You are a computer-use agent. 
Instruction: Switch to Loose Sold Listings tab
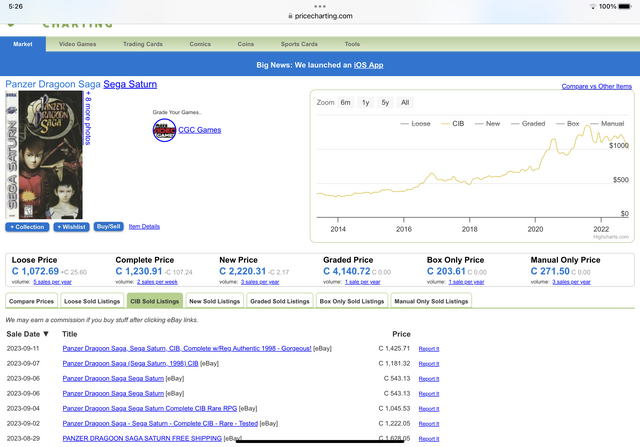pyautogui.click(x=92, y=301)
